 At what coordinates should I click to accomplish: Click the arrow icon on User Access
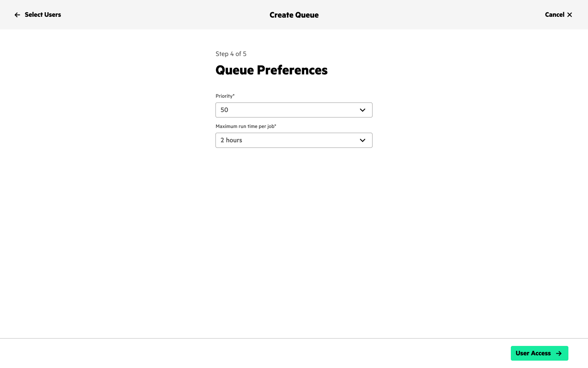559,353
